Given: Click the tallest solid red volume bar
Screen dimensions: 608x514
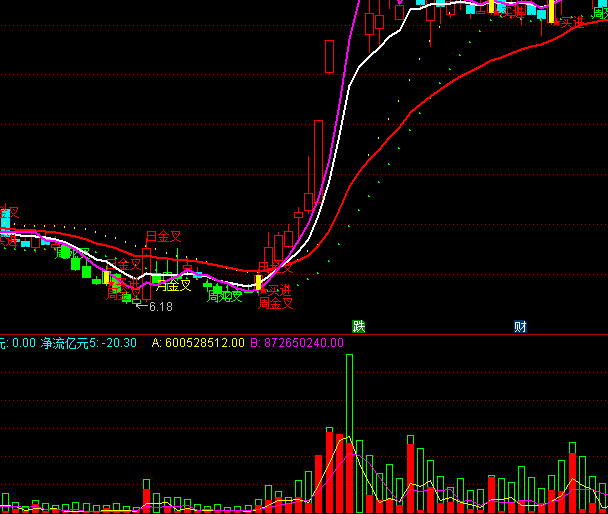Looking at the screenshot, I should click(x=329, y=470).
